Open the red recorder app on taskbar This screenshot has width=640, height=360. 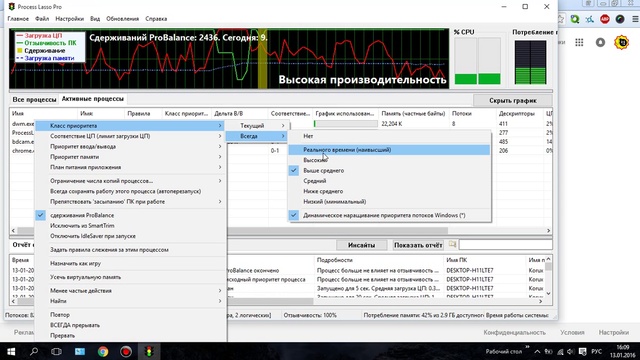pos(126,351)
